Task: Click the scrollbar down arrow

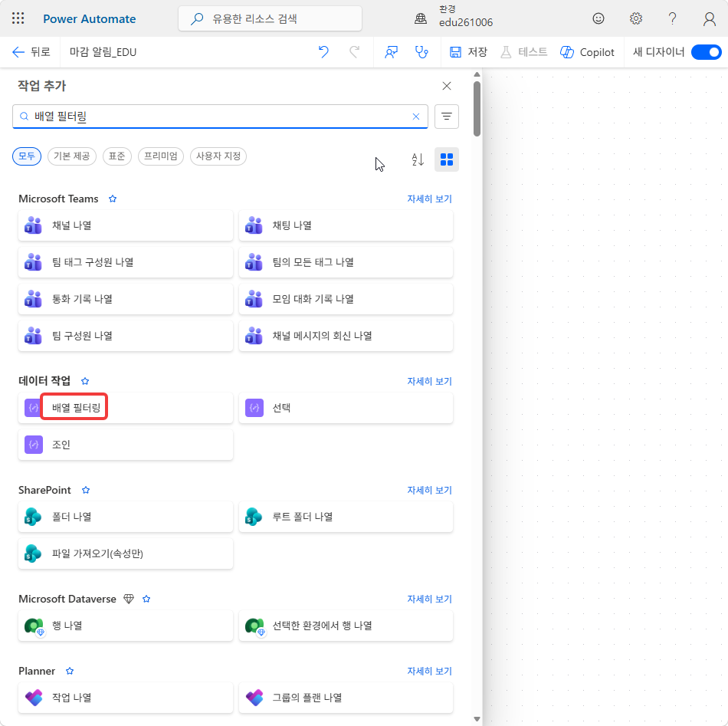Action: point(477,719)
